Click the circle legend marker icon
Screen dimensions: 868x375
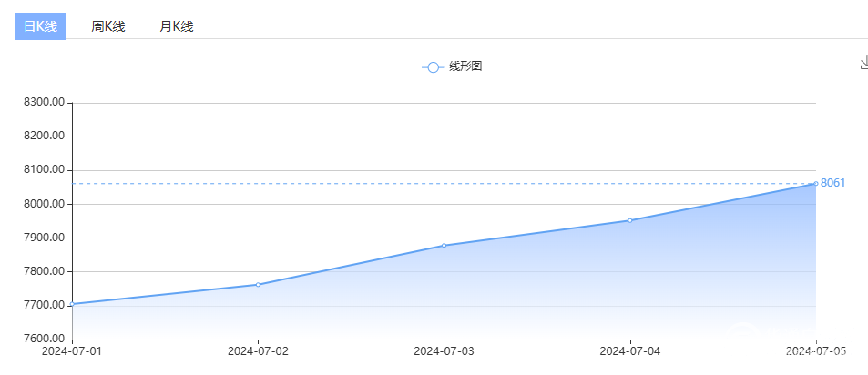click(433, 66)
